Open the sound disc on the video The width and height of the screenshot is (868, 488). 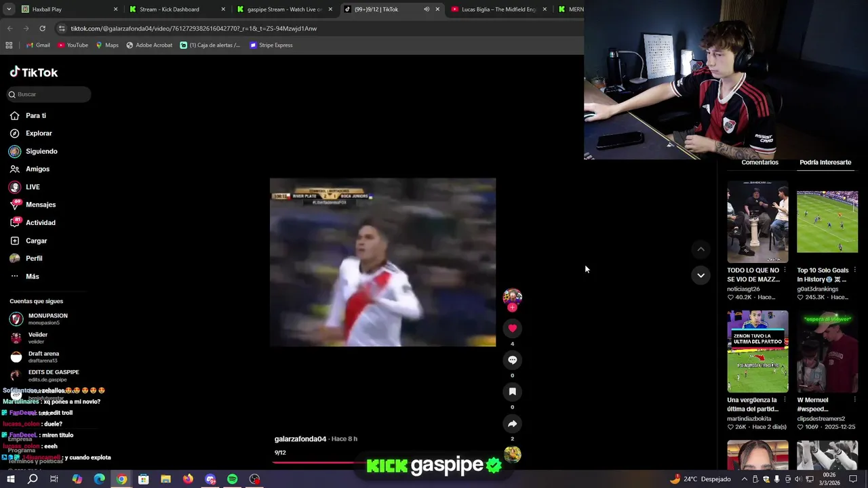(x=513, y=455)
